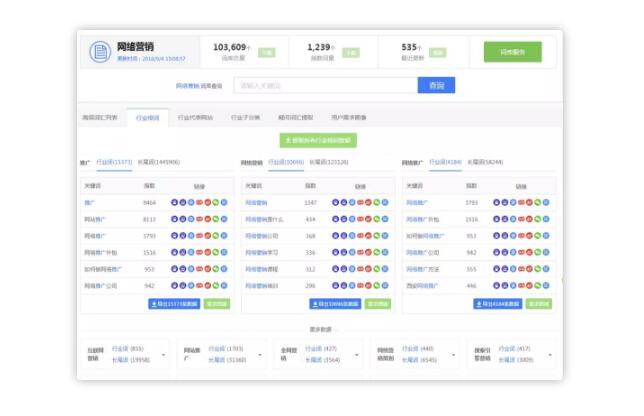Click the red circle link icon in 网络推广方案 row
Image resolution: width=644 pixels, height=416 pixels.
click(x=529, y=269)
